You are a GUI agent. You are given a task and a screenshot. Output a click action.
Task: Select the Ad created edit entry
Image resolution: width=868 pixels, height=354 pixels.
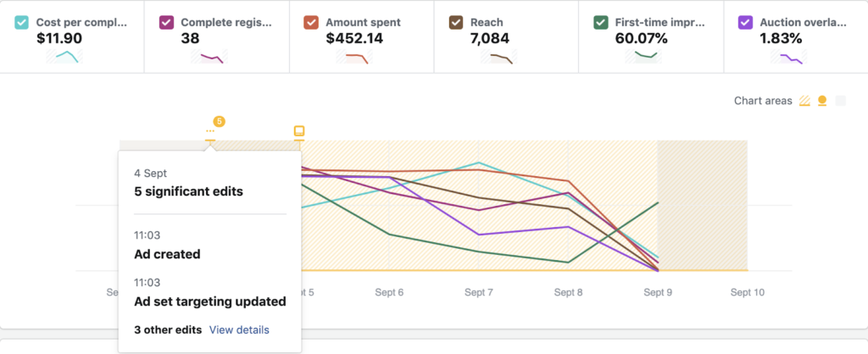167,253
